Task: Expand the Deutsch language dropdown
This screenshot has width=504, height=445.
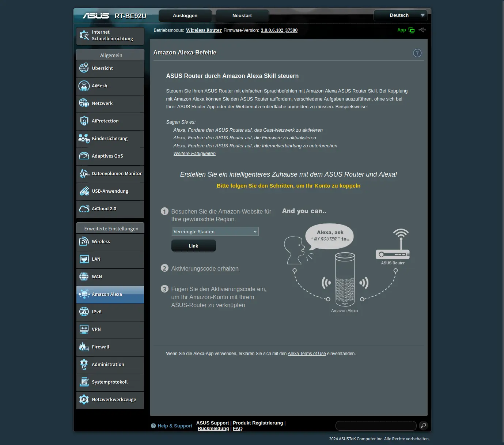Action: point(400,15)
